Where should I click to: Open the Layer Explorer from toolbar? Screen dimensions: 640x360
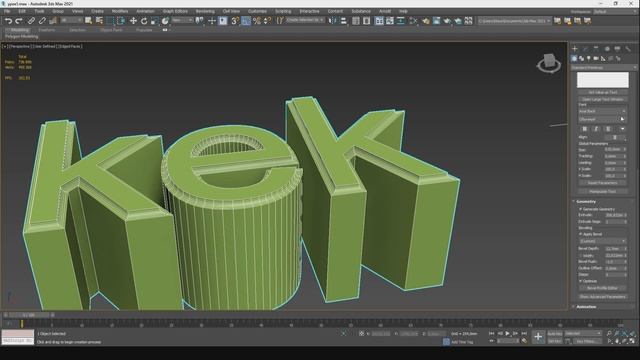[367, 21]
